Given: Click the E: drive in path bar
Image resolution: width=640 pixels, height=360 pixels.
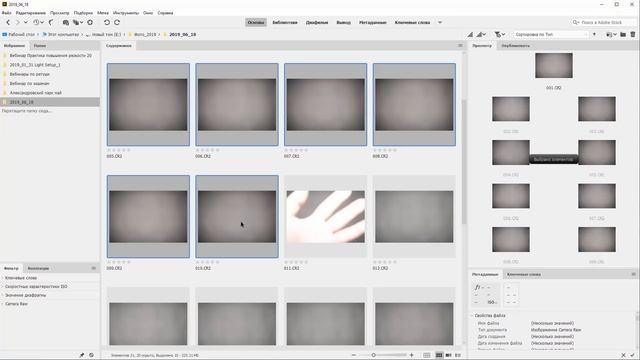Looking at the screenshot, I should 107,35.
